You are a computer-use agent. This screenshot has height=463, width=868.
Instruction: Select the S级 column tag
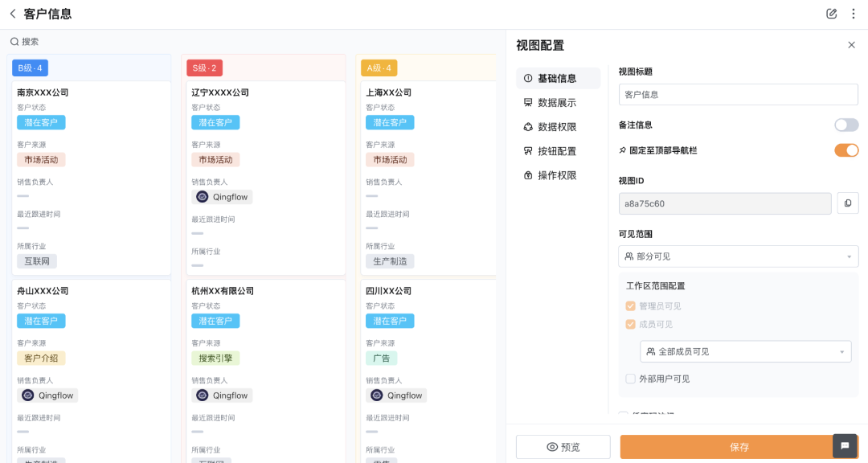204,68
